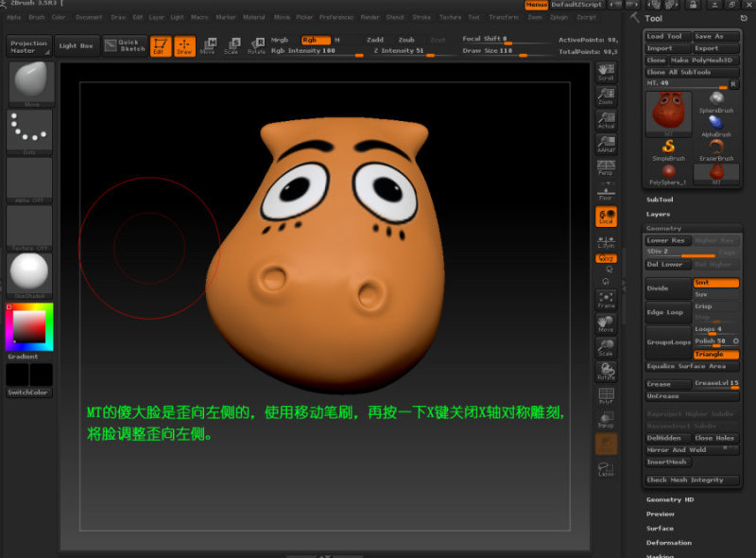Click the Move view icon in right shelf
The image size is (756, 558).
click(x=606, y=323)
